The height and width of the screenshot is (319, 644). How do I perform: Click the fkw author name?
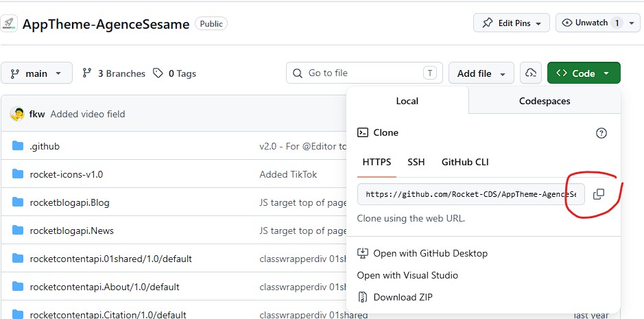[x=37, y=114]
